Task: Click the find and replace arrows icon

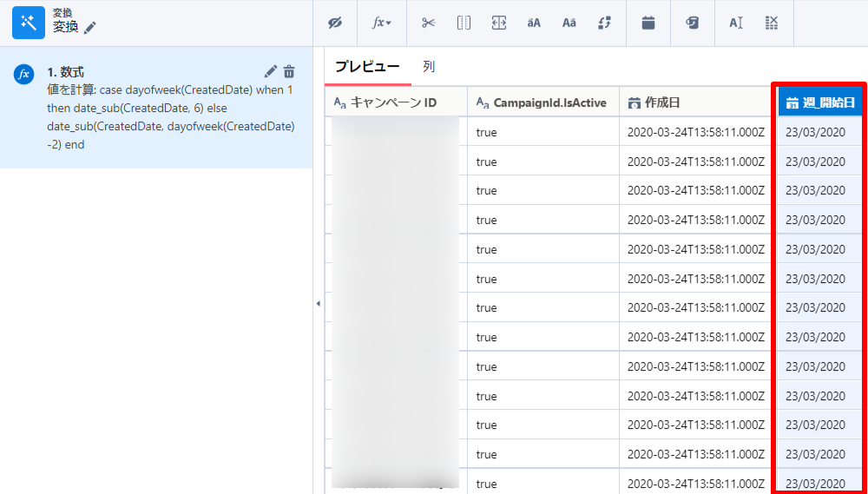Action: click(x=605, y=23)
